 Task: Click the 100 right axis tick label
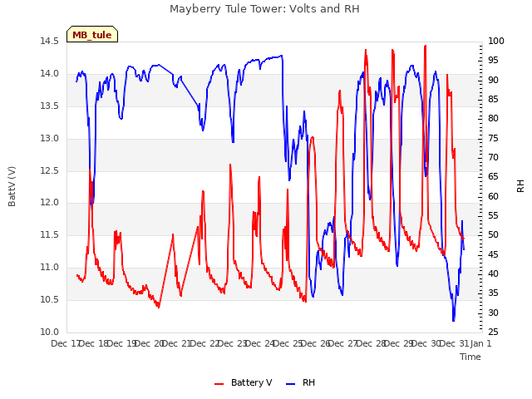[496, 41]
